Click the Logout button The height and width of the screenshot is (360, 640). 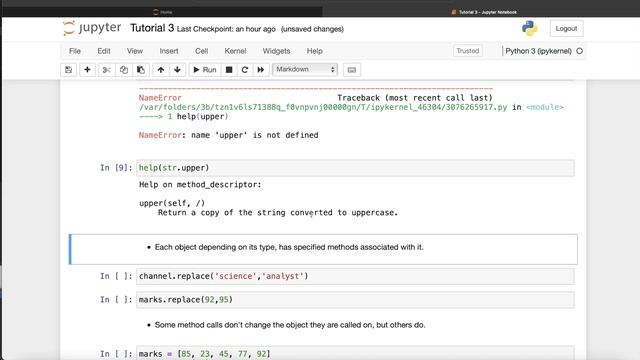pos(567,29)
